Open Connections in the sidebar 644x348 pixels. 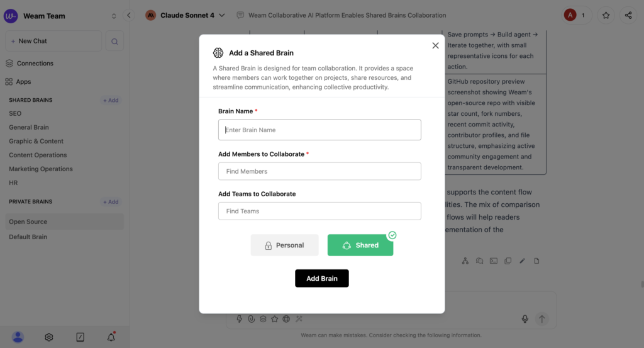(x=35, y=64)
